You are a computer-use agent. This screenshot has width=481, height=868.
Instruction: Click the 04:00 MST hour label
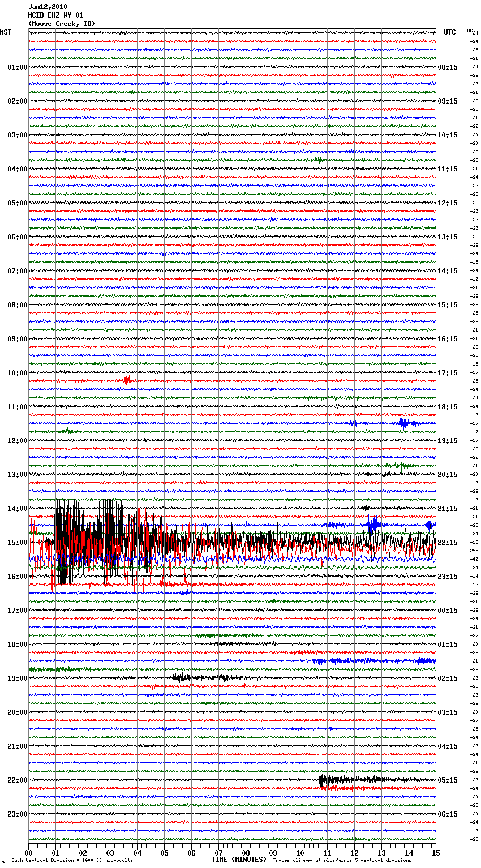18,169
